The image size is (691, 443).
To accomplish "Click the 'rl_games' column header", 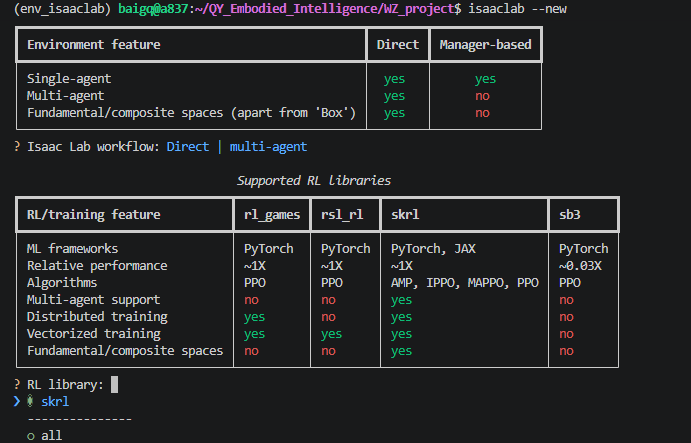I will tap(272, 215).
